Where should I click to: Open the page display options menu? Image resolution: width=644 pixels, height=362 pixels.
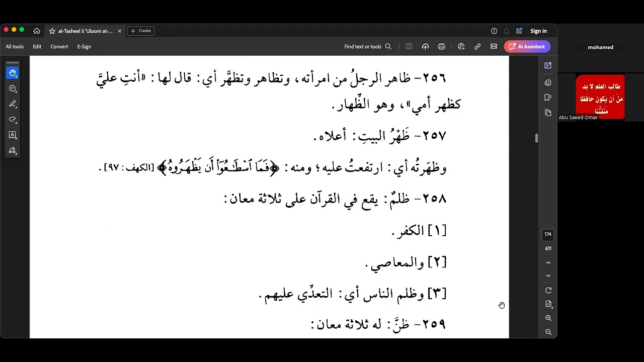(548, 304)
